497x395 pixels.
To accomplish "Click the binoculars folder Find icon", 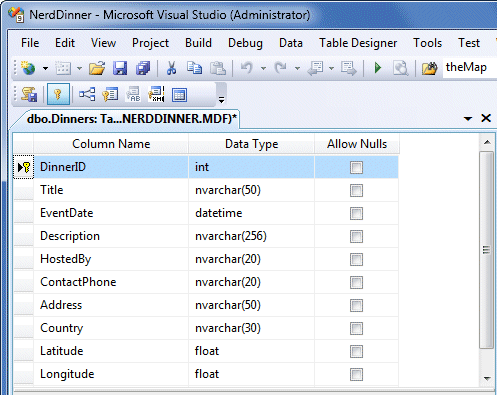I will 429,68.
